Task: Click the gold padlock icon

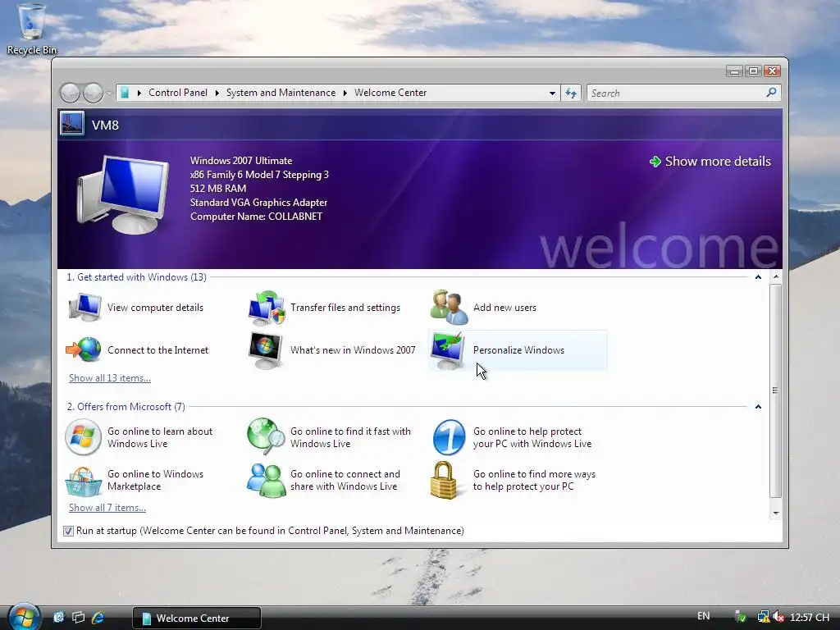Action: pos(444,481)
